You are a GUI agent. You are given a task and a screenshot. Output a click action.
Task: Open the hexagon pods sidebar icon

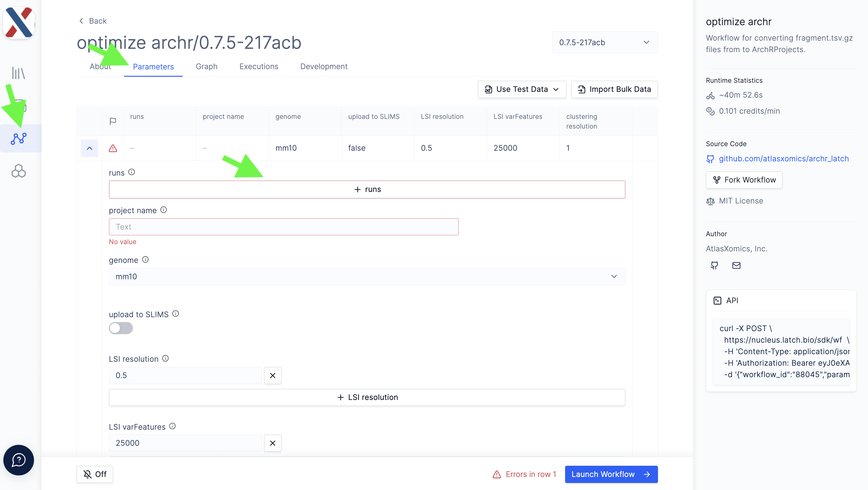point(19,171)
